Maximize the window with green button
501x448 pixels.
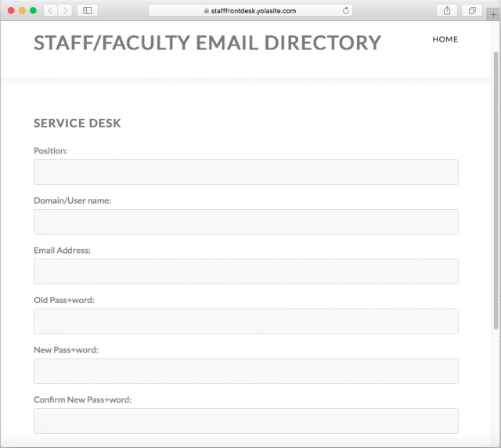(x=33, y=10)
